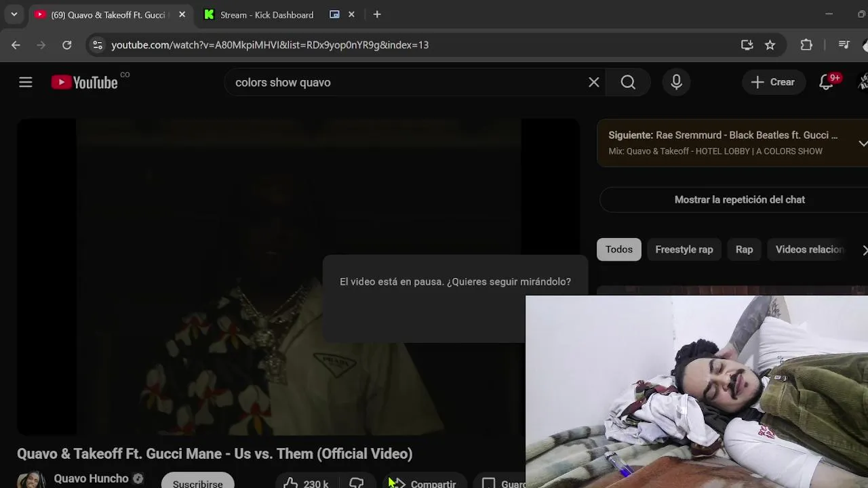
Task: Select the Rap filter chip
Action: (744, 249)
